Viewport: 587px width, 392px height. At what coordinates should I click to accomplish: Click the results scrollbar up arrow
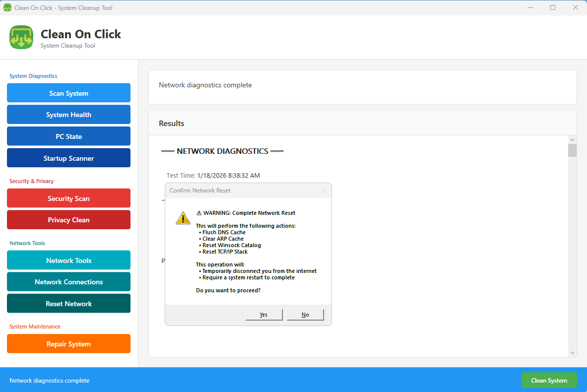pyautogui.click(x=573, y=139)
